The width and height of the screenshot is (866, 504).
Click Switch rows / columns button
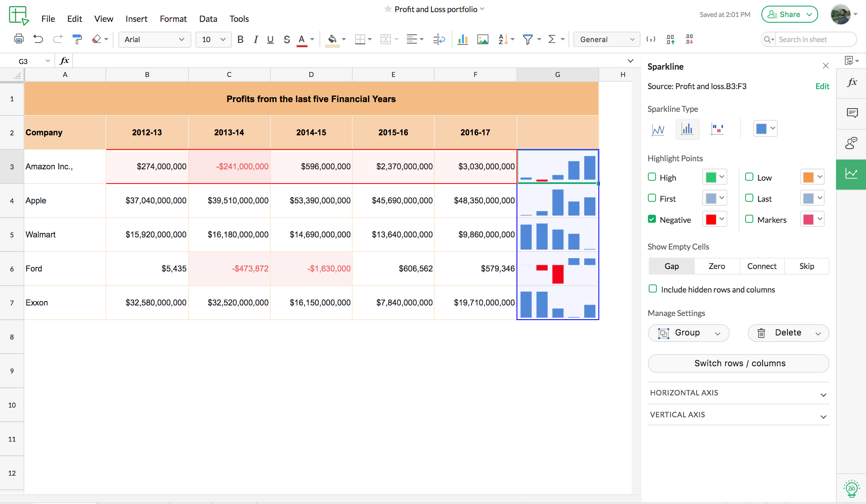click(738, 363)
